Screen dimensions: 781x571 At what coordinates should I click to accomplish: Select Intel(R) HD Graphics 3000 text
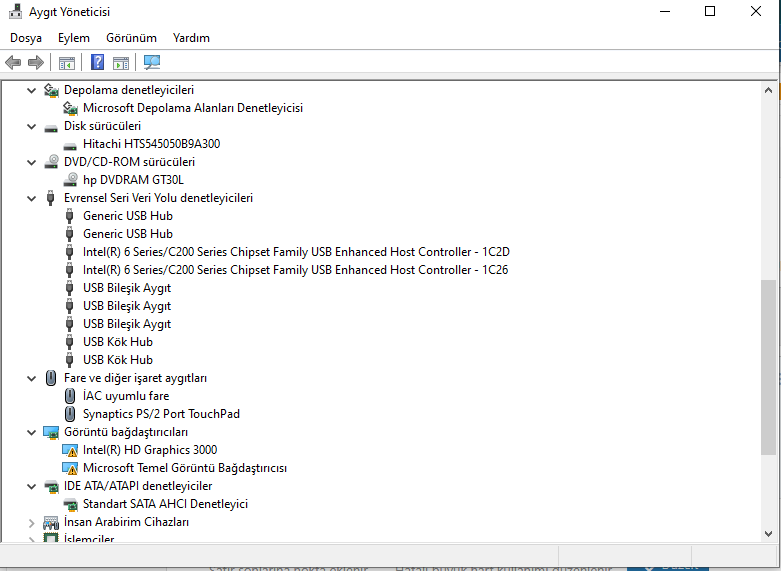tap(150, 450)
